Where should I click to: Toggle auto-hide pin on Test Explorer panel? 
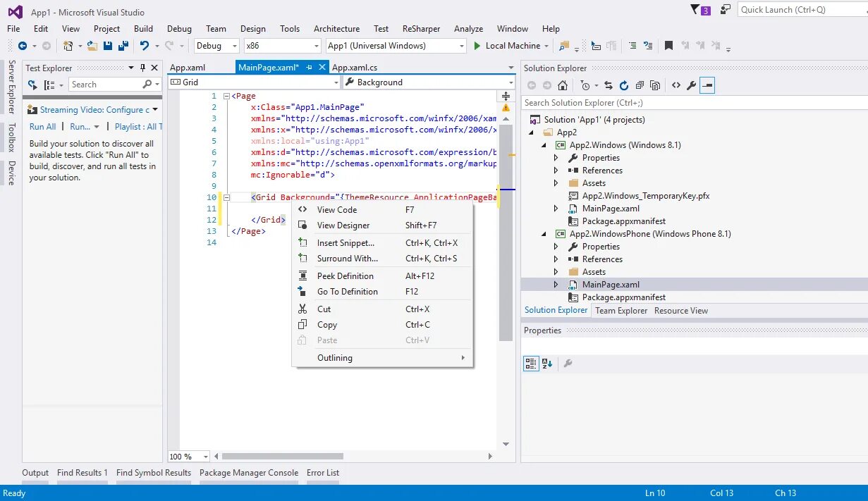click(143, 68)
